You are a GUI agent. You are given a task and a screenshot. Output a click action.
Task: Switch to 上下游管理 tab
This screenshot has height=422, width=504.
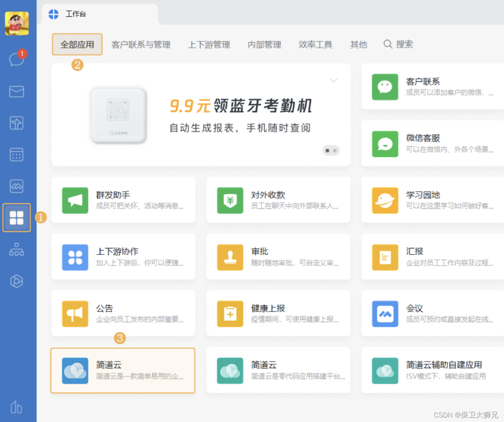point(209,45)
